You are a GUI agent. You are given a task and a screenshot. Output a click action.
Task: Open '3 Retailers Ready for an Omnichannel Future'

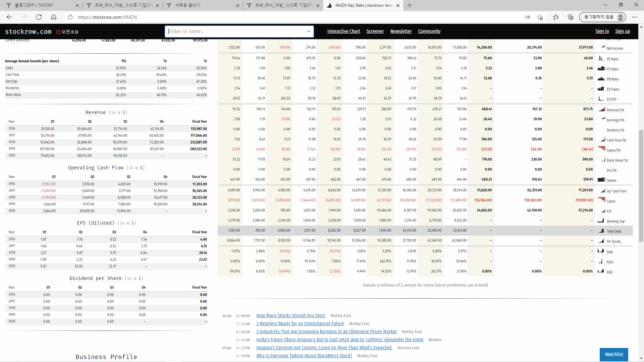(300, 323)
